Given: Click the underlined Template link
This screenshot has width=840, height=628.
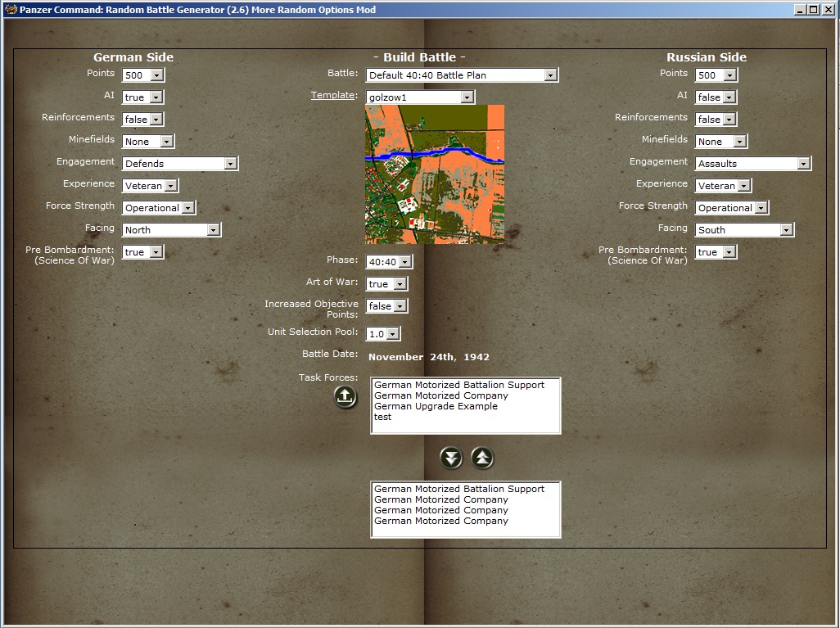Looking at the screenshot, I should pos(334,95).
